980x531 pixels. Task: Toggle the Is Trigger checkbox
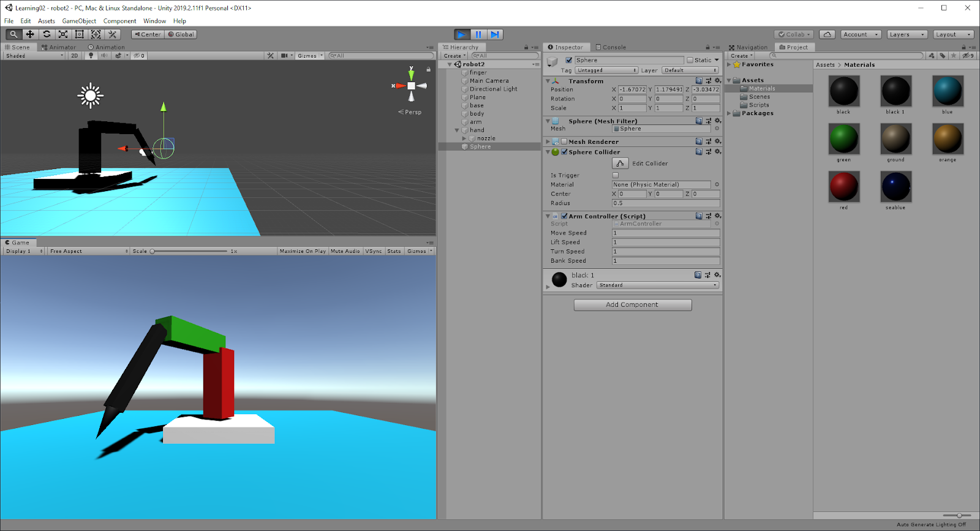pos(616,175)
